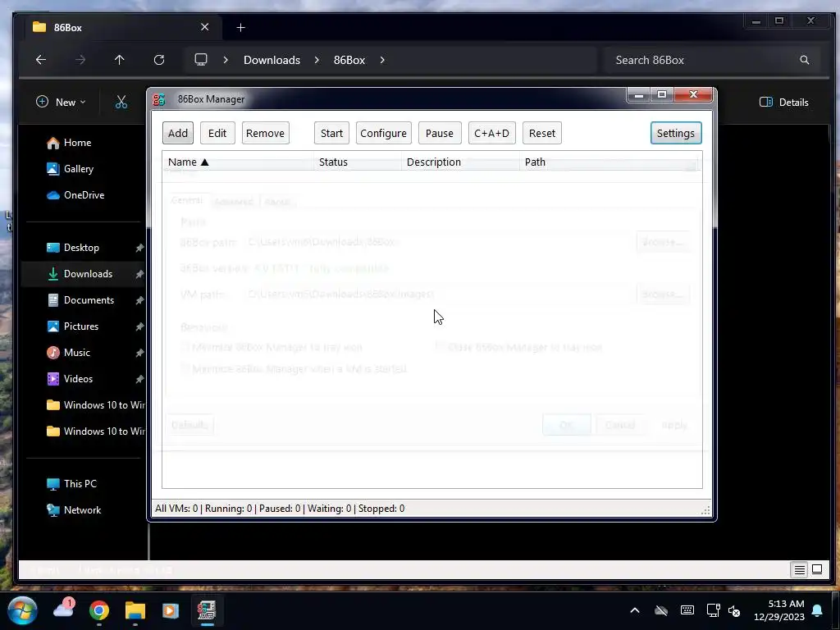Click the Edit button in 86Box Manager
This screenshot has height=630, width=840.
pos(217,133)
